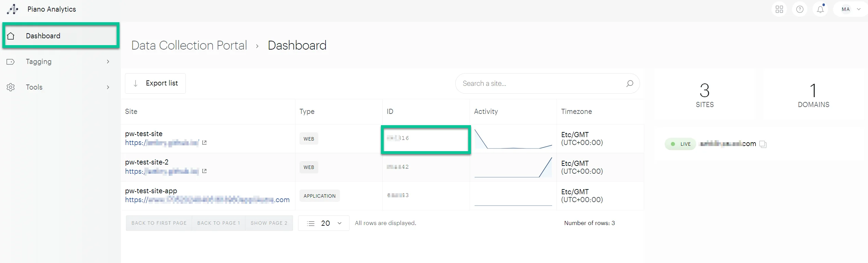
Task: Click external link icon for pw-test-site
Action: [x=204, y=143]
